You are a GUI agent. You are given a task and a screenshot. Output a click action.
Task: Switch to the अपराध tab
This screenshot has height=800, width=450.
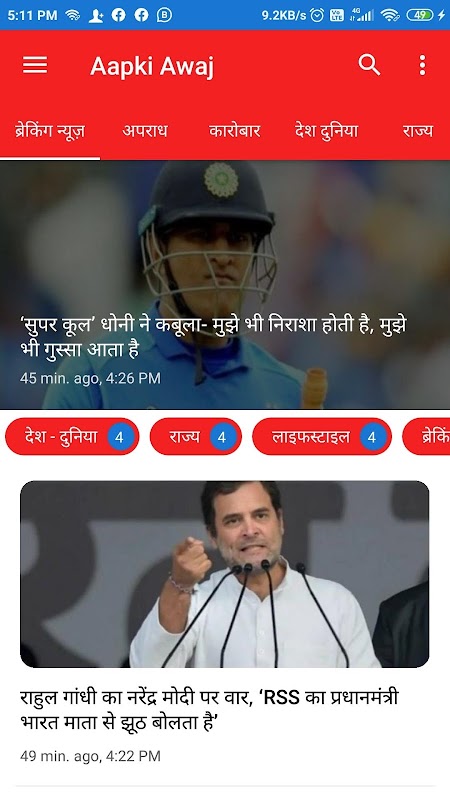(145, 131)
